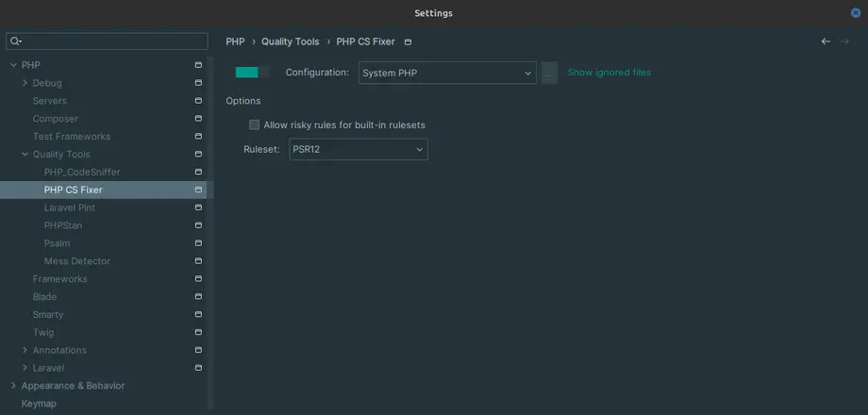Click the project icon in breadcrumb after PHP CS Fixer
This screenshot has width=868, height=415.
pos(408,42)
